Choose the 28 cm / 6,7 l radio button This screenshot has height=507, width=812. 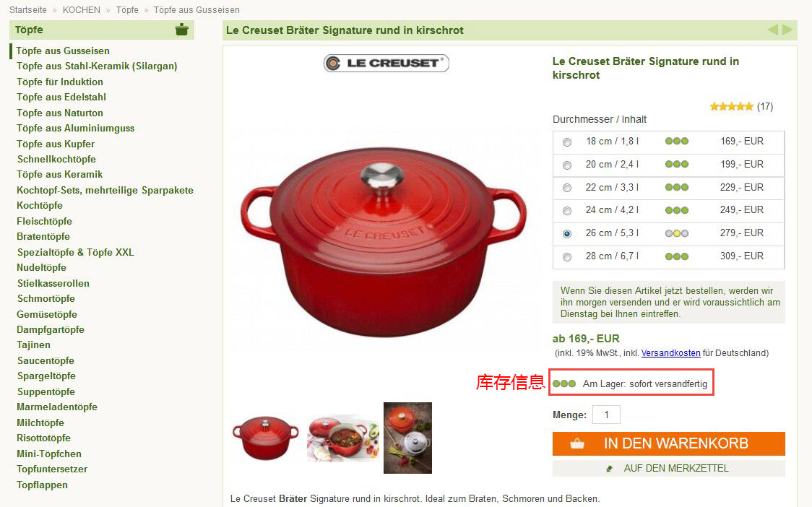(x=567, y=257)
